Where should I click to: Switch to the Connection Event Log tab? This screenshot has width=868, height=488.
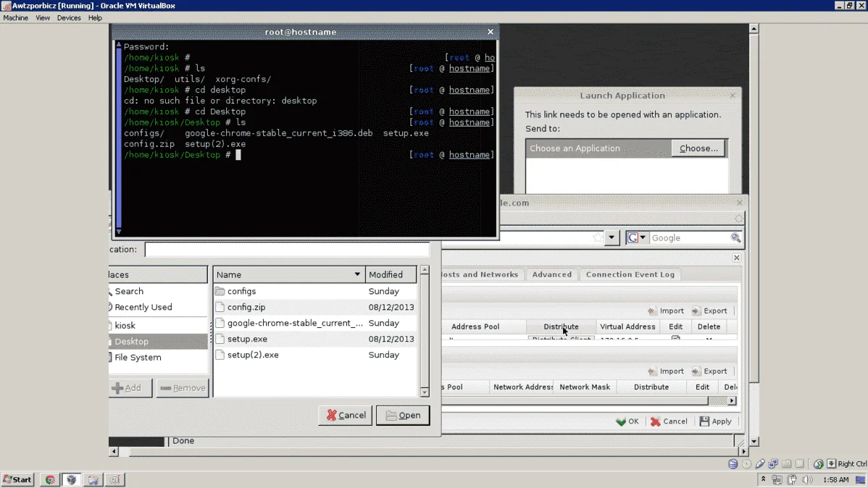(630, 274)
